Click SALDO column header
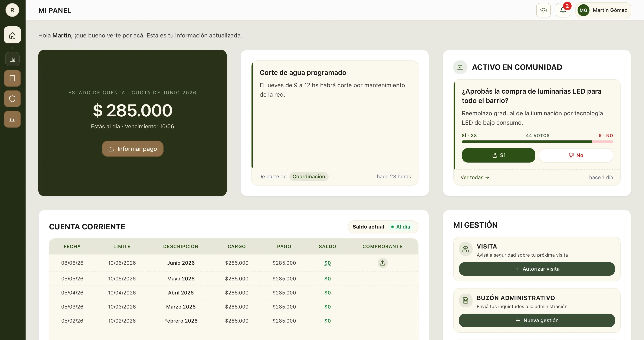This screenshot has width=644, height=340. tap(327, 247)
